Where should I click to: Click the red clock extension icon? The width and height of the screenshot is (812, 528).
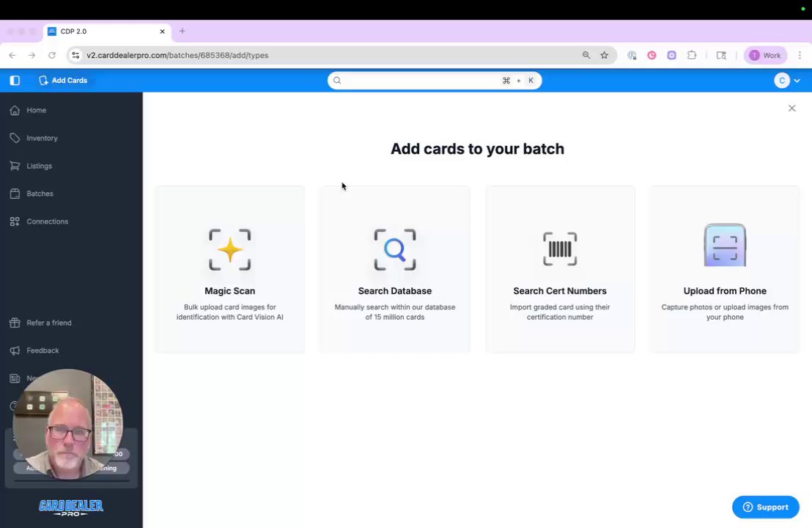click(x=652, y=56)
